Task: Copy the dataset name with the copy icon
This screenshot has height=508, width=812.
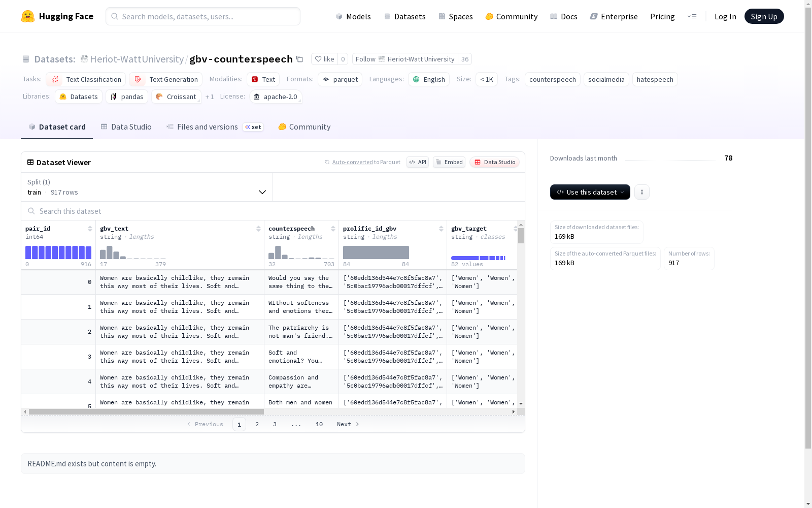Action: tap(299, 59)
